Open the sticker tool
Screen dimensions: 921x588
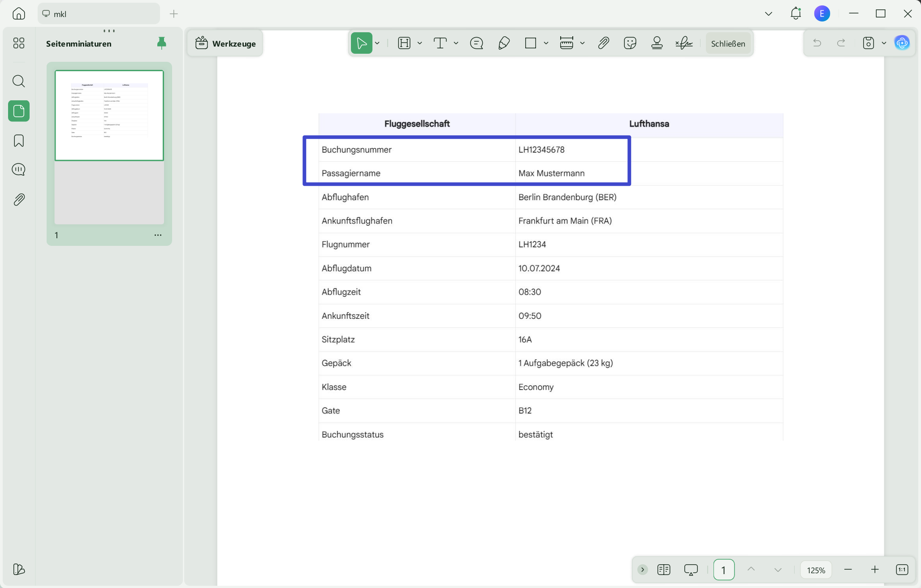(630, 43)
